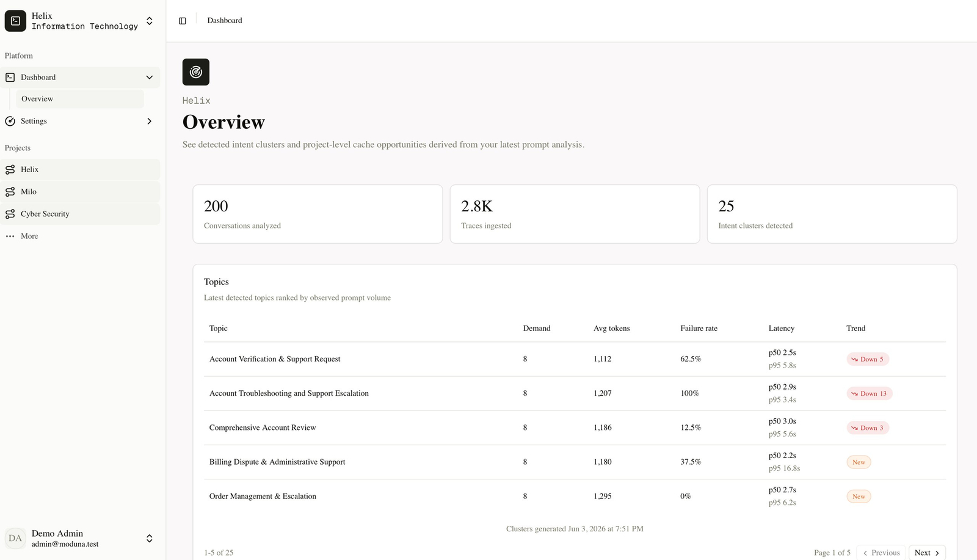977x560 pixels.
Task: Click the Previous page button
Action: pos(881,553)
